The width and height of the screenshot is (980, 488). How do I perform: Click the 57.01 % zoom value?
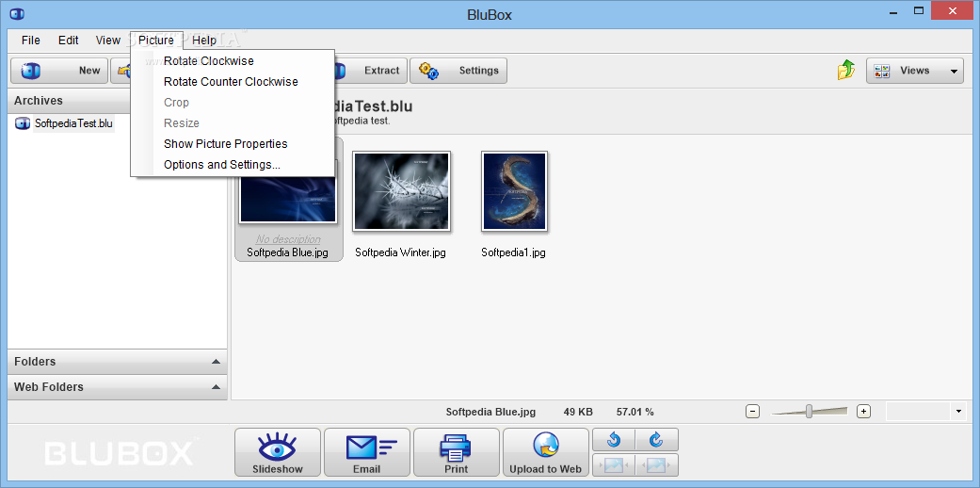tap(635, 412)
